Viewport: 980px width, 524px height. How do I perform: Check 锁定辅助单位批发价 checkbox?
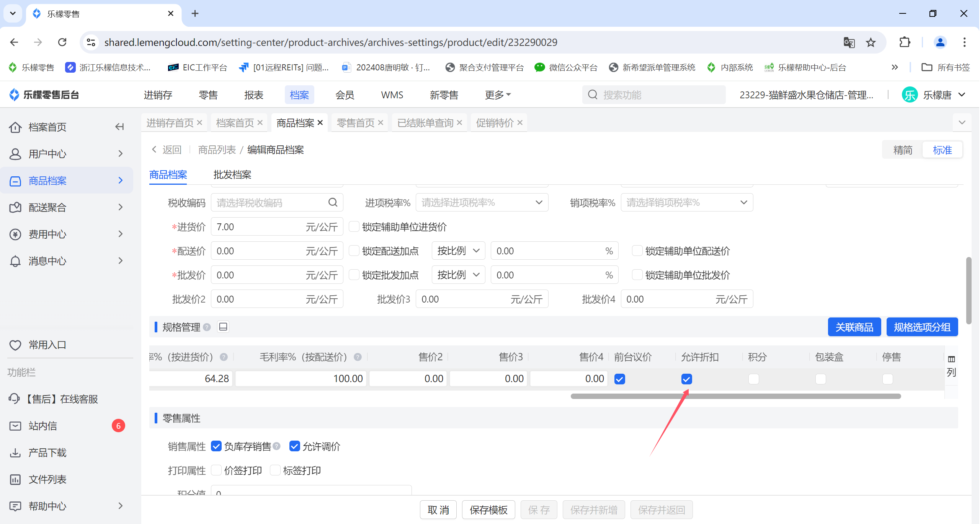tap(637, 275)
